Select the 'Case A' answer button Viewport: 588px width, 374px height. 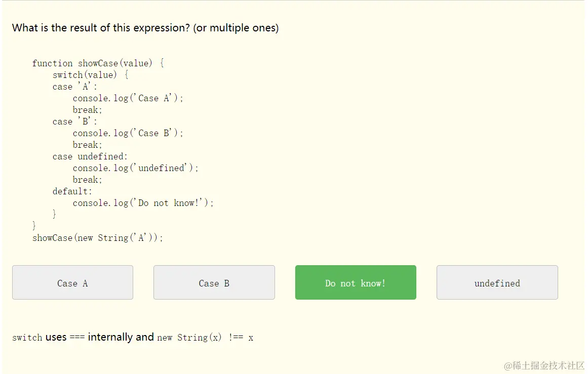point(72,283)
